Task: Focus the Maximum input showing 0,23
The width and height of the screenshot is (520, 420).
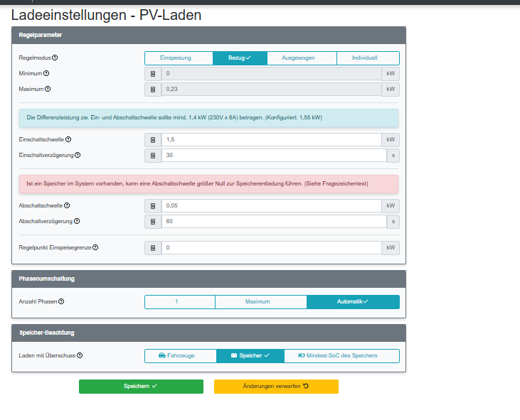Action: click(271, 90)
